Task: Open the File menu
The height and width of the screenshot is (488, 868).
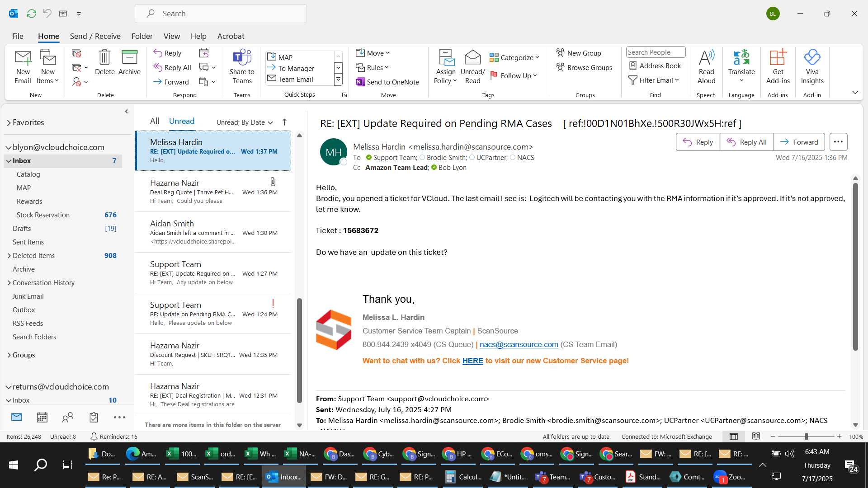Action: tap(18, 36)
